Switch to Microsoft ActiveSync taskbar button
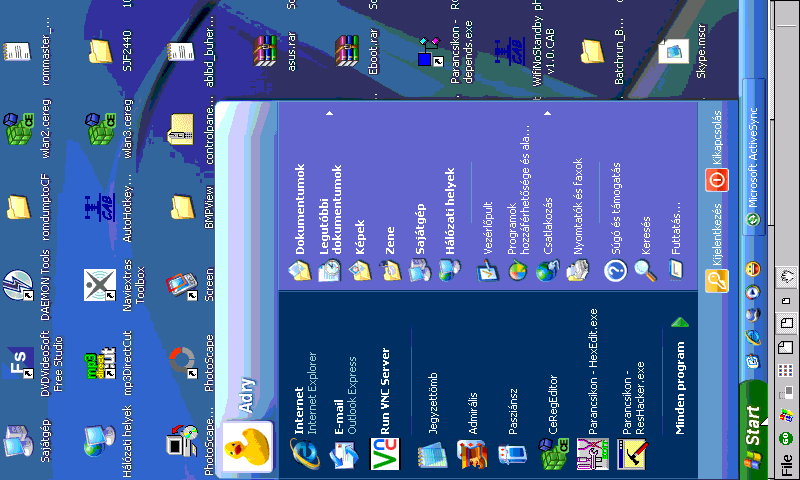800x480 pixels. pyautogui.click(x=753, y=158)
